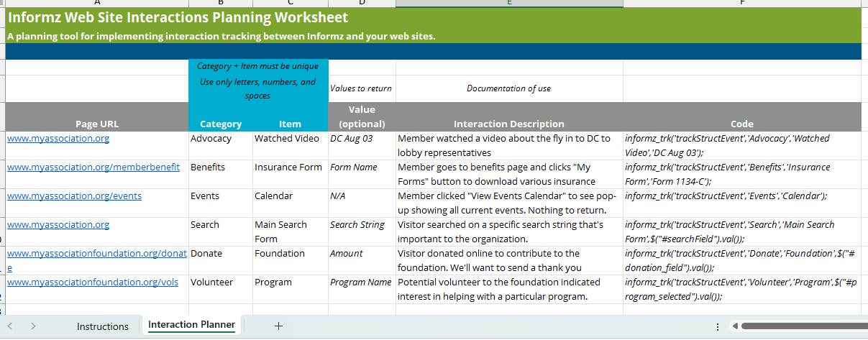Click the worksheet title banner cell

point(433,19)
